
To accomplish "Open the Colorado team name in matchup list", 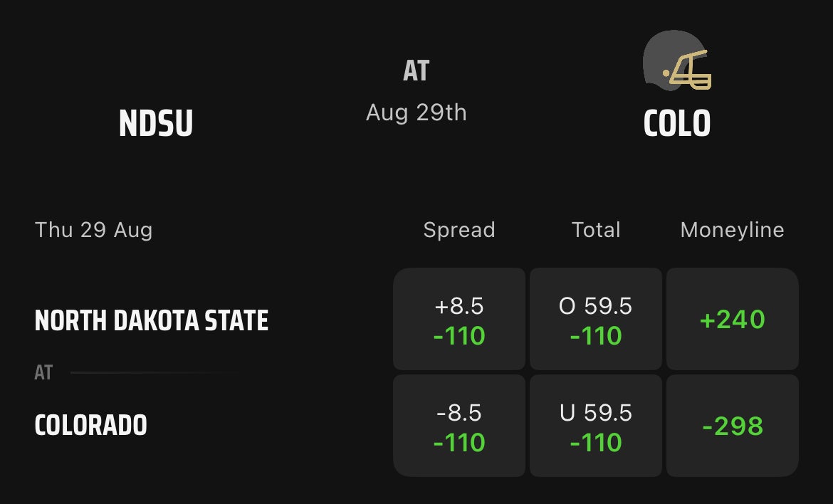I will coord(90,425).
